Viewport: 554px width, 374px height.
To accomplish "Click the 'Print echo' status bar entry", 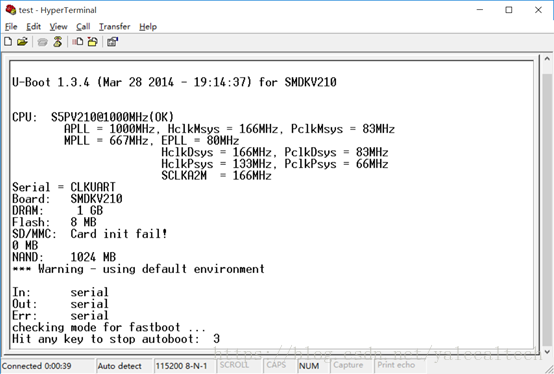I will point(396,365).
